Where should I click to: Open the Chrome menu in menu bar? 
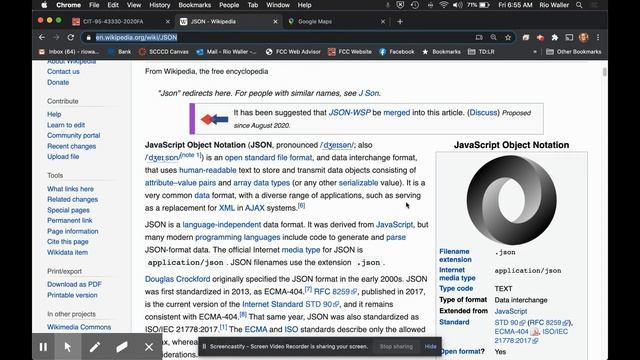tap(68, 5)
